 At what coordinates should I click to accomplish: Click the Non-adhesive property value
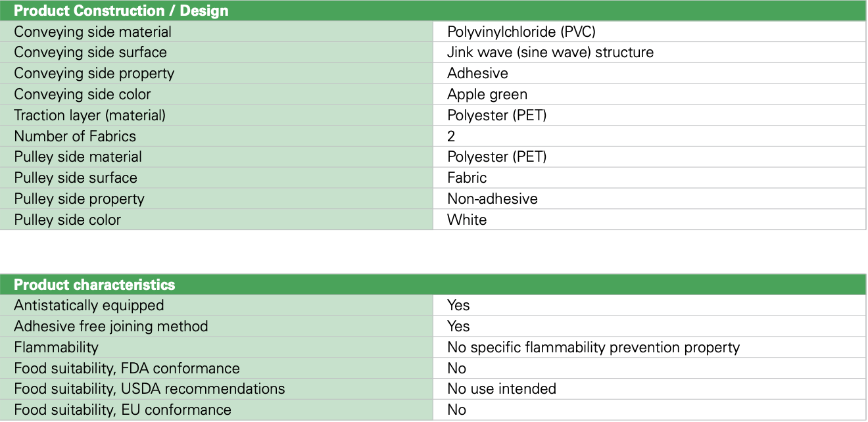coord(492,199)
